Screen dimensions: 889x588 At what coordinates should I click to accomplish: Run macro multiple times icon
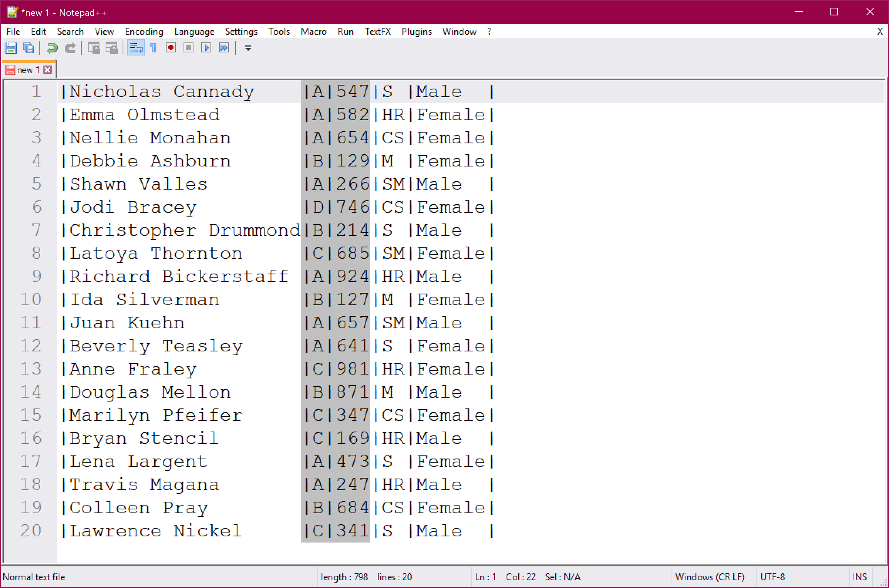(224, 48)
